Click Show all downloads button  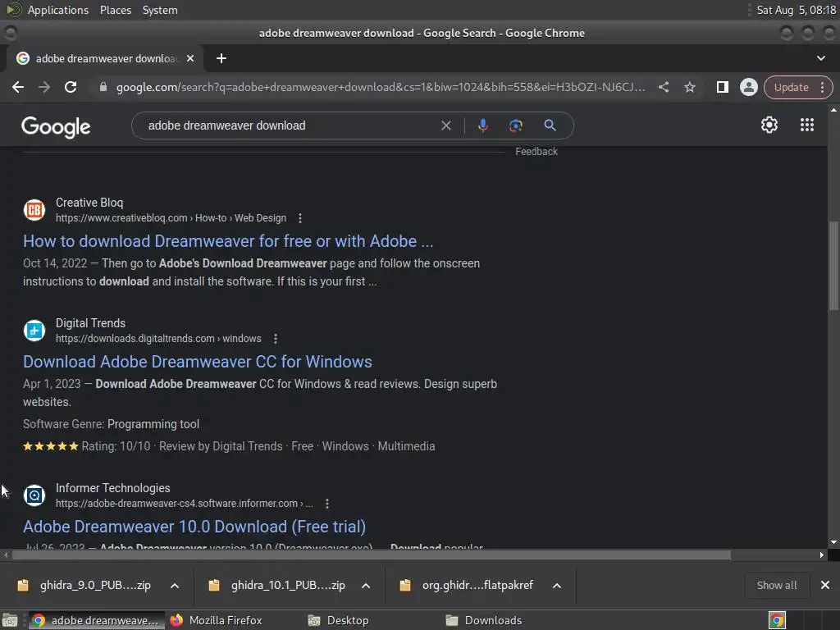(776, 585)
